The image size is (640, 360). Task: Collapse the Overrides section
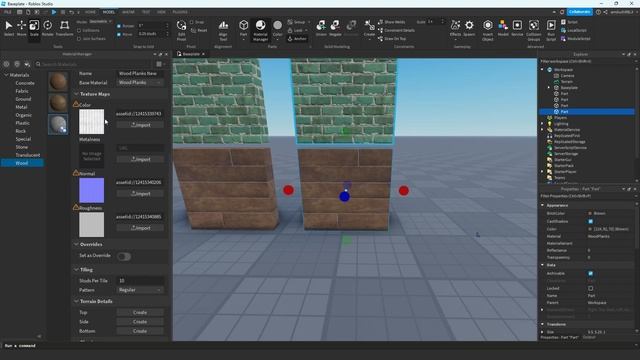pyautogui.click(x=76, y=244)
